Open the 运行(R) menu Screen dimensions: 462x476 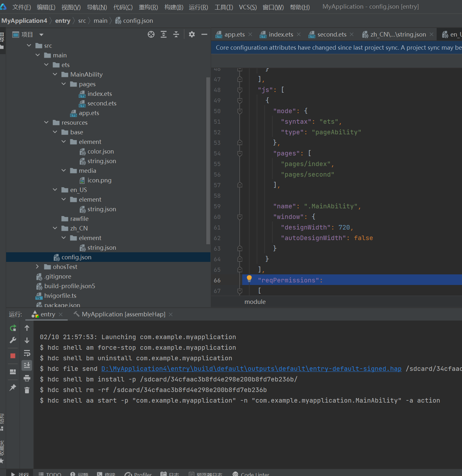click(x=199, y=7)
